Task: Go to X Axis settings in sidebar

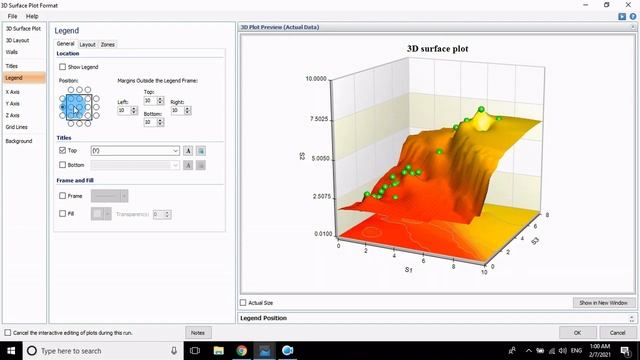Action: coord(13,92)
